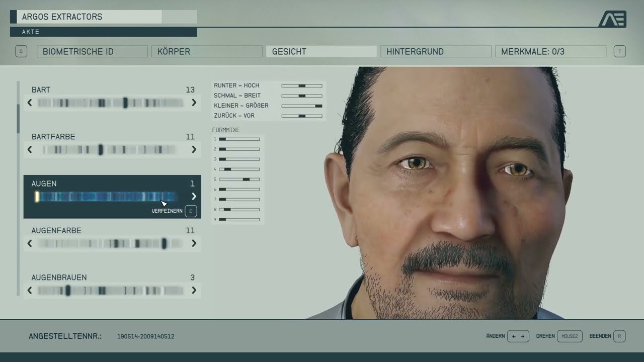Click the Q key icon left of tabs

[x=21, y=51]
